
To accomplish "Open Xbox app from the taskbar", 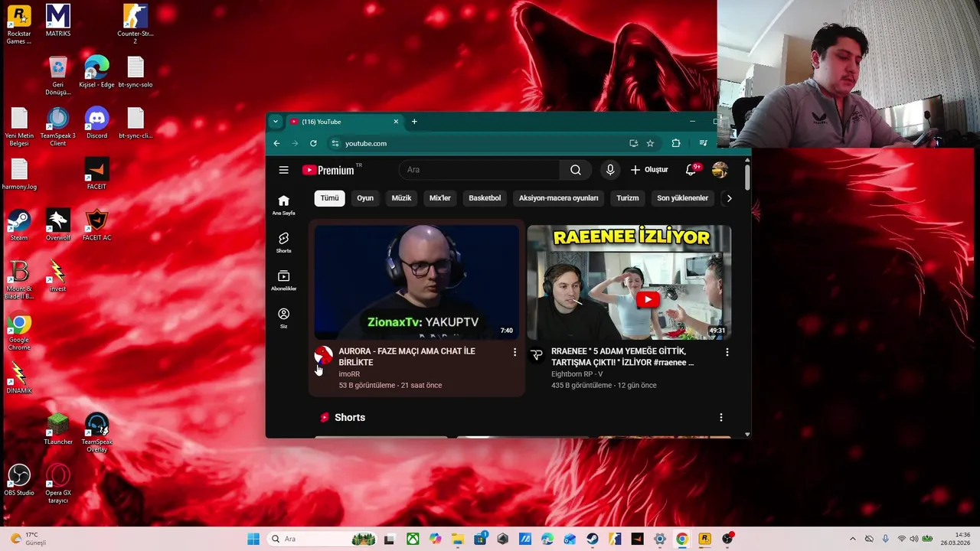I will [413, 539].
